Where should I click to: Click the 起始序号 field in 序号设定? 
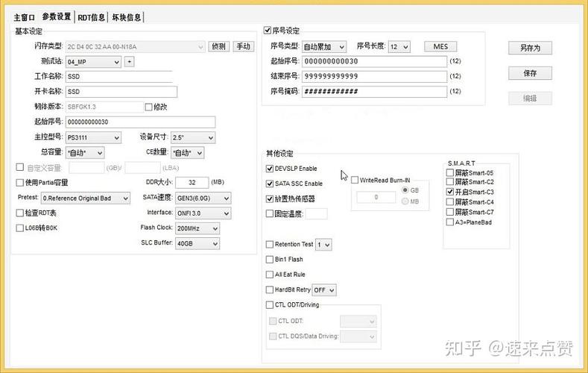coord(375,61)
